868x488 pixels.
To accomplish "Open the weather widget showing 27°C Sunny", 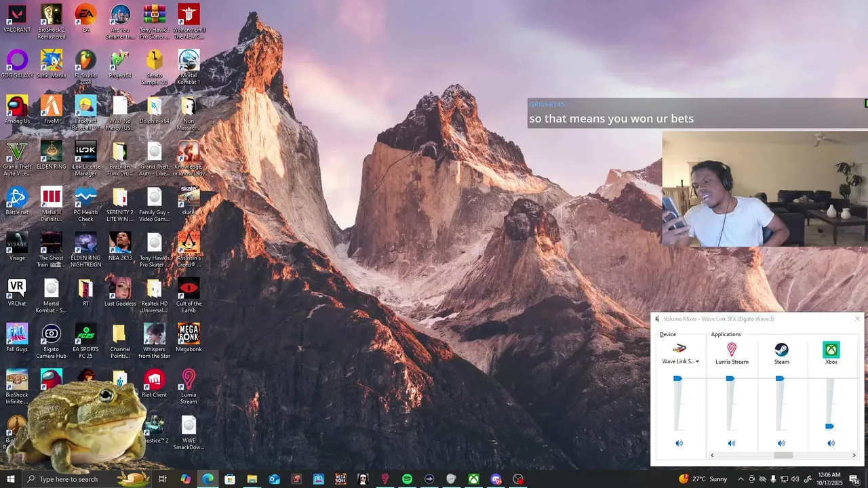I will 703,479.
